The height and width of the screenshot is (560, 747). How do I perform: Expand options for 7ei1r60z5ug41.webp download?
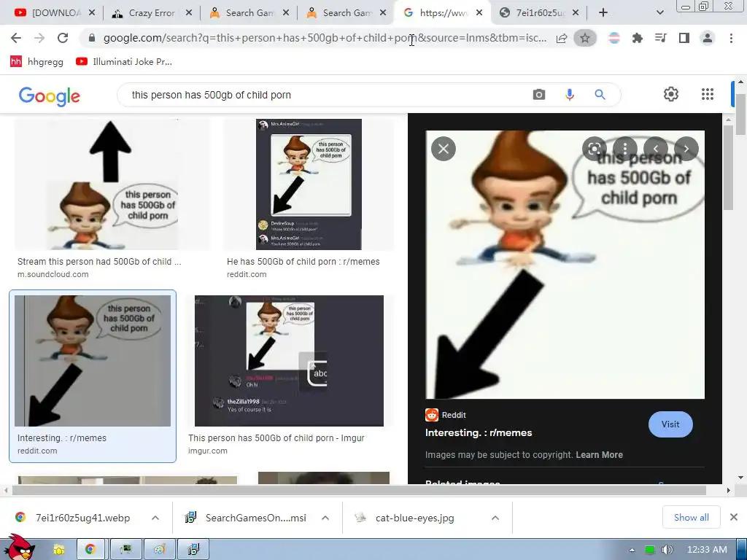click(x=155, y=518)
